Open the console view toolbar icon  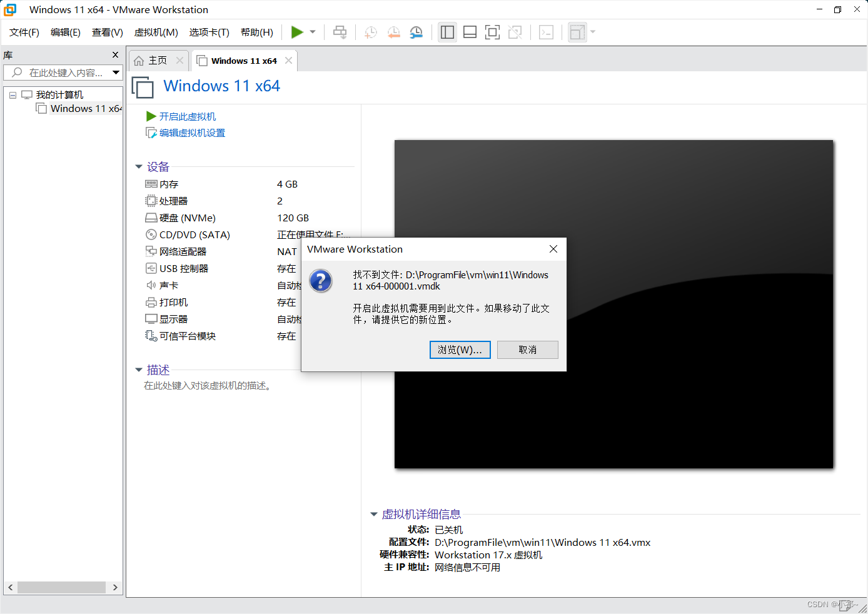[546, 33]
